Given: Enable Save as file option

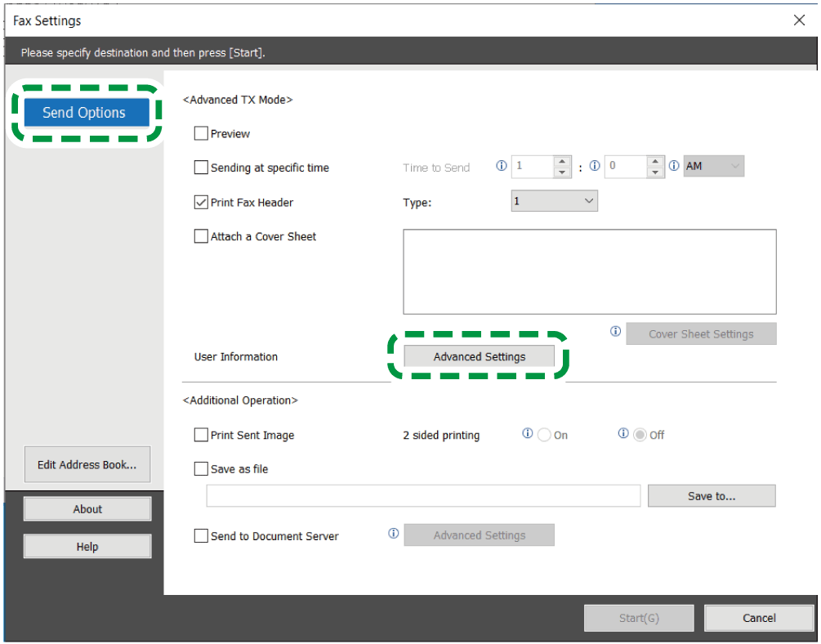Looking at the screenshot, I should 201,469.
